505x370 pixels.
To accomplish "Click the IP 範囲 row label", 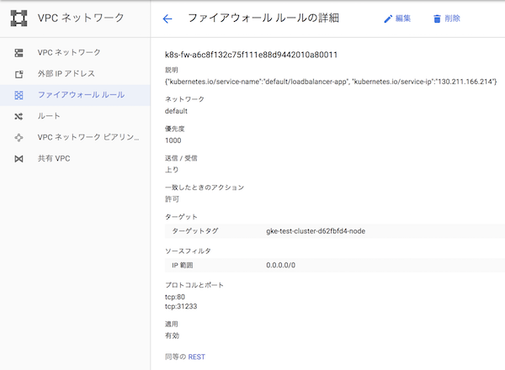I will (182, 265).
